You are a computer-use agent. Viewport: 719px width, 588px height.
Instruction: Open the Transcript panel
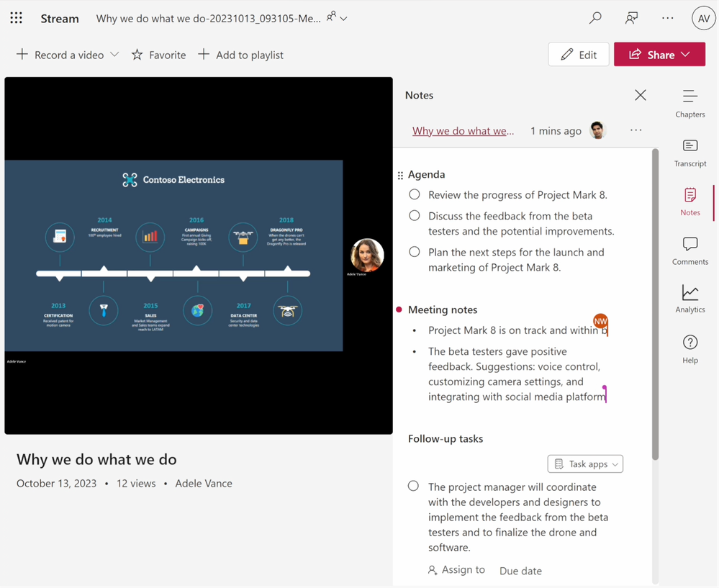pos(689,153)
